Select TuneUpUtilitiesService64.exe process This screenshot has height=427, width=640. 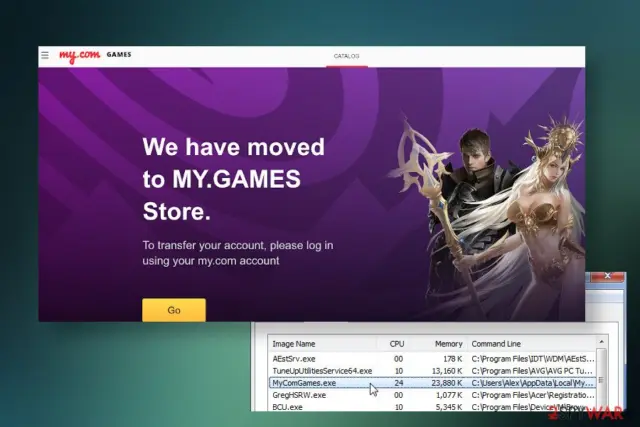pyautogui.click(x=433, y=371)
